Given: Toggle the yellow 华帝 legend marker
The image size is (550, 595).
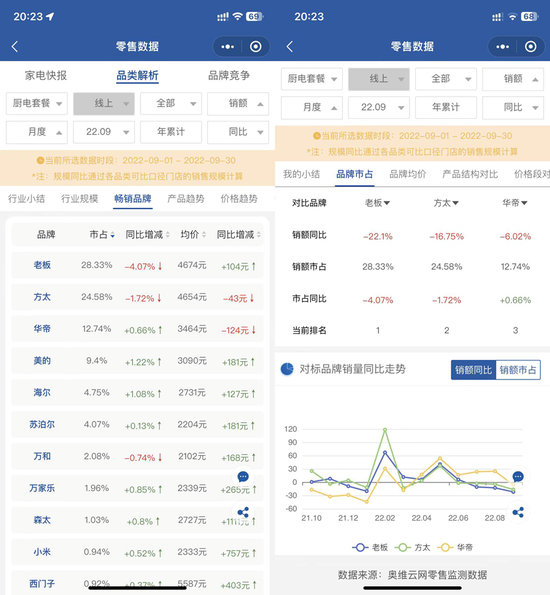Looking at the screenshot, I should coord(445,547).
